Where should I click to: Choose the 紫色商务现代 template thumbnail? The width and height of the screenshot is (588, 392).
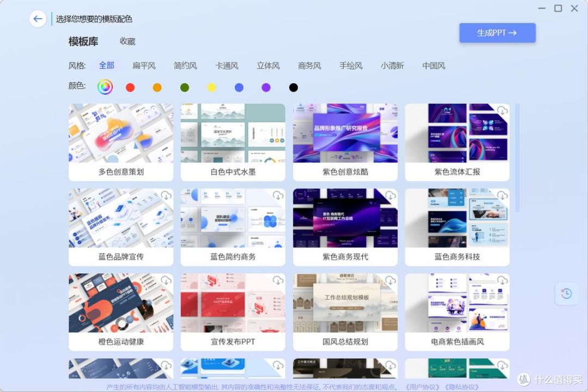pyautogui.click(x=345, y=218)
